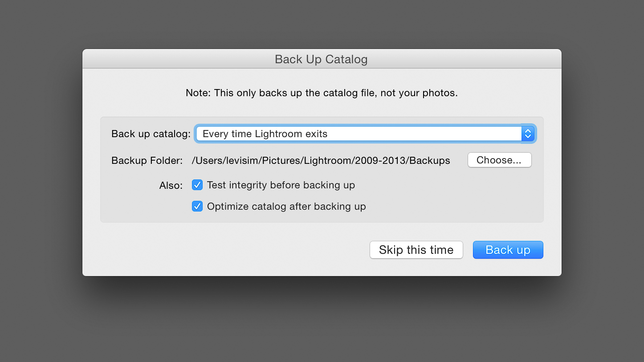Select the backup folder path text
The width and height of the screenshot is (644, 362).
(321, 160)
